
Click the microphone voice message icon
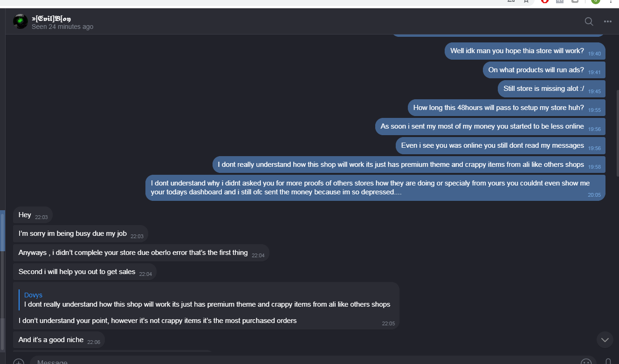tap(608, 361)
